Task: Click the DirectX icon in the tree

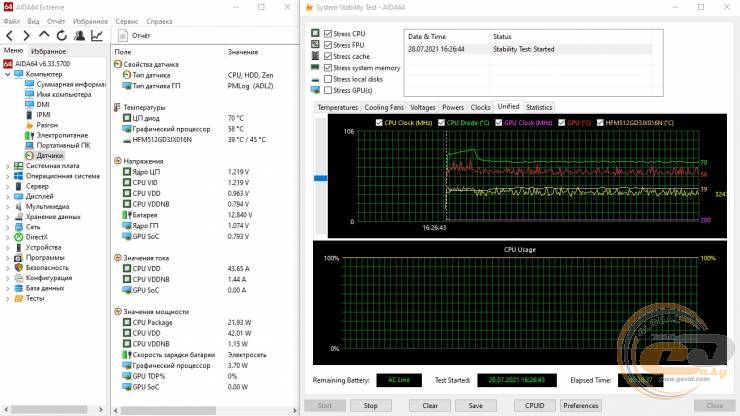Action: point(18,237)
